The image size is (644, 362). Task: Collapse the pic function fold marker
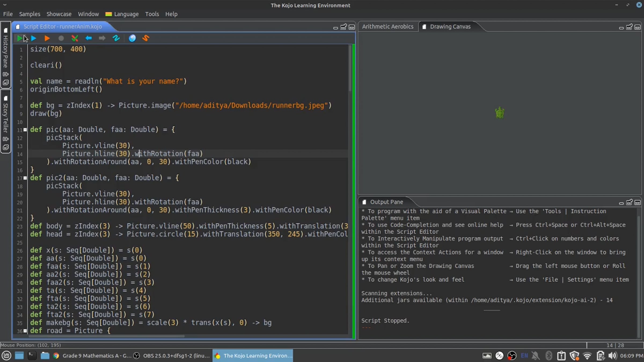[25, 130]
